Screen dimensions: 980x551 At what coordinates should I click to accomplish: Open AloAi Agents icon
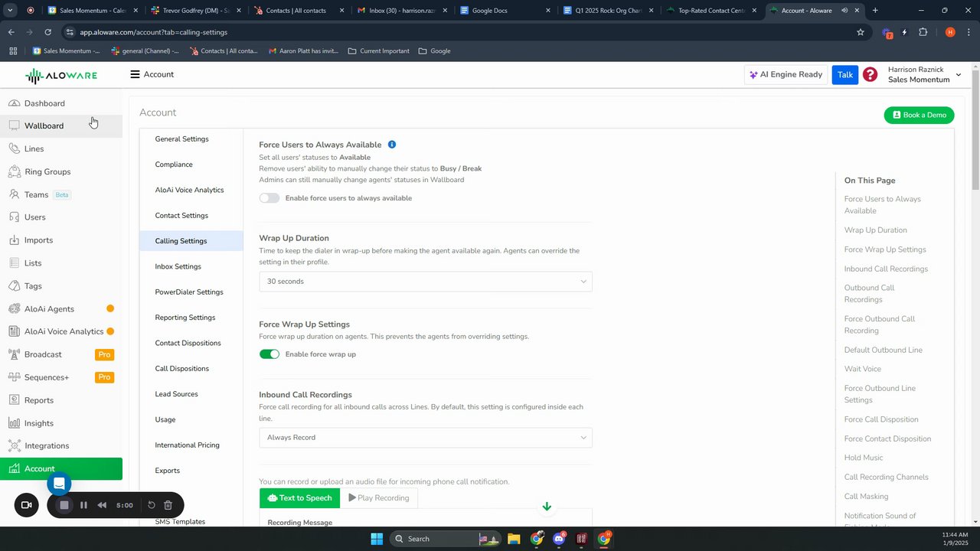coord(14,308)
